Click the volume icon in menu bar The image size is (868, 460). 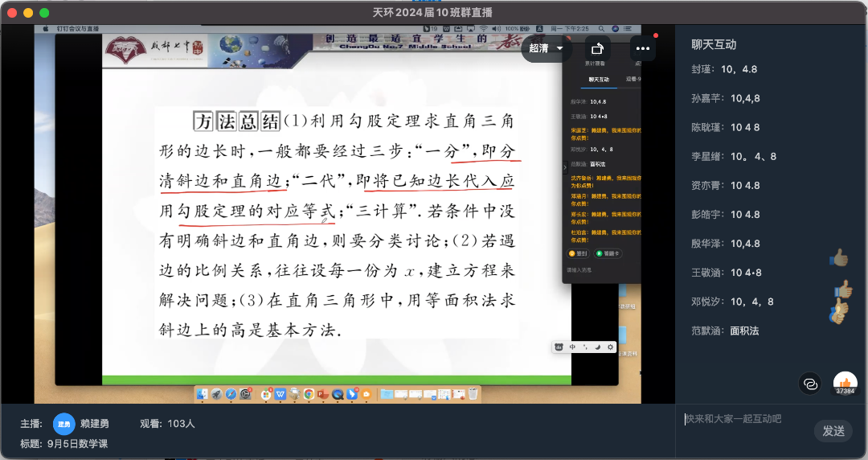pos(496,28)
